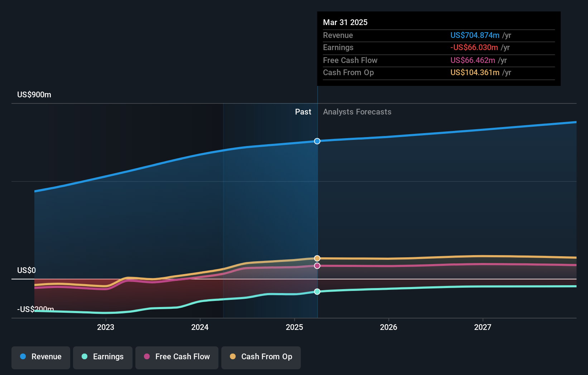Image resolution: width=588 pixels, height=375 pixels.
Task: Click the Analysts Forecasts label
Action: pos(357,112)
